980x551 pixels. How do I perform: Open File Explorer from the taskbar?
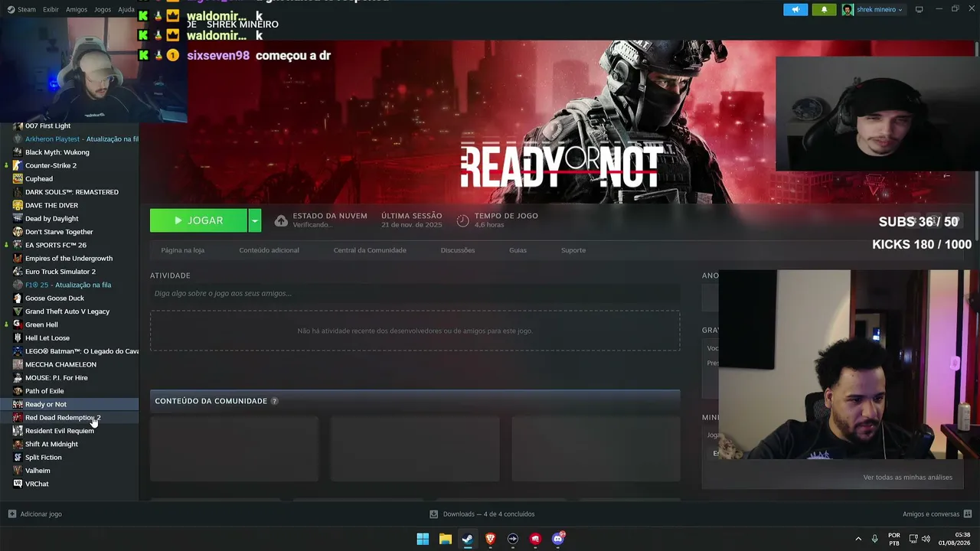coord(445,539)
